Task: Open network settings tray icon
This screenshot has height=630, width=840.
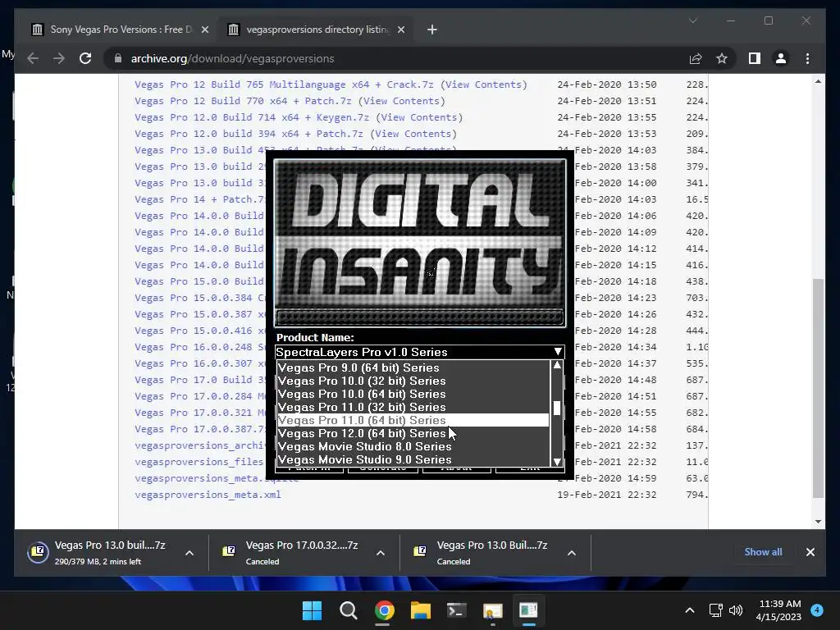Action: tap(715, 610)
